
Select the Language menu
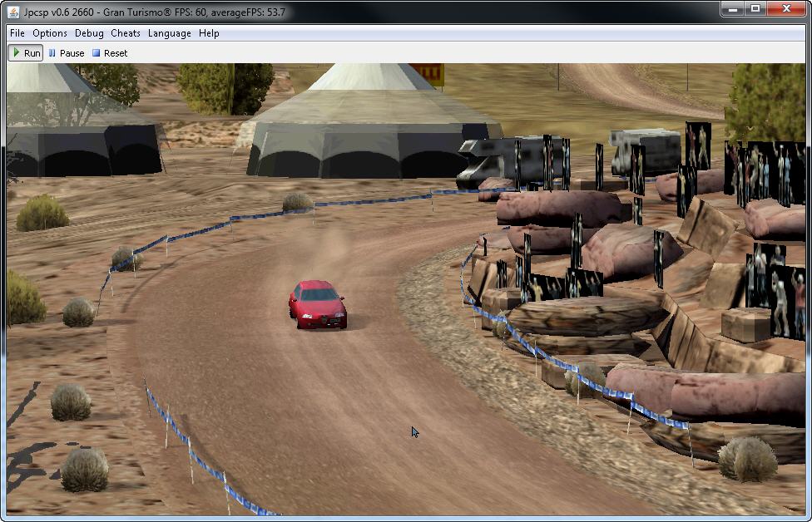(x=170, y=33)
